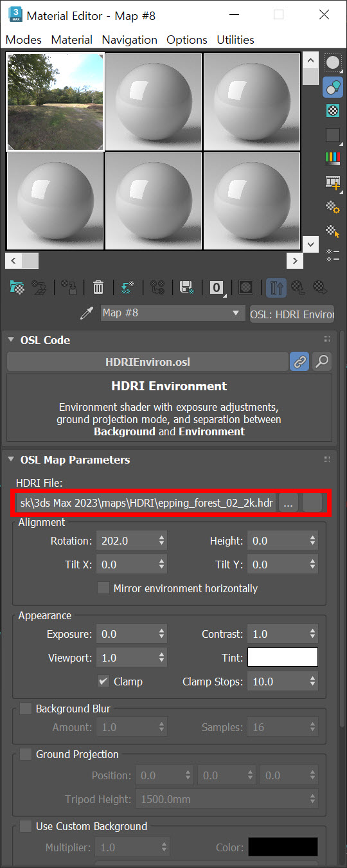The width and height of the screenshot is (347, 868).
Task: Click the eyedropper Pick Material icon
Action: (86, 314)
